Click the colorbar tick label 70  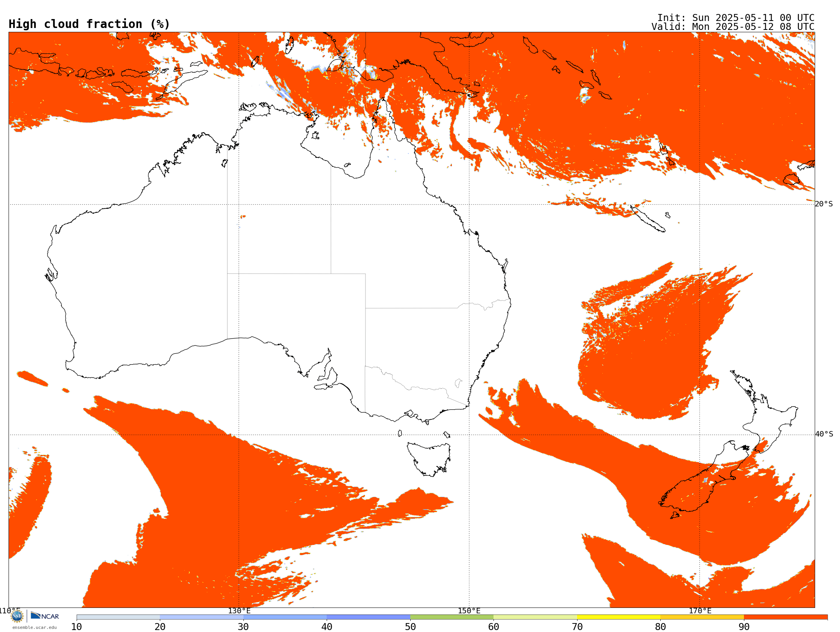tap(577, 627)
